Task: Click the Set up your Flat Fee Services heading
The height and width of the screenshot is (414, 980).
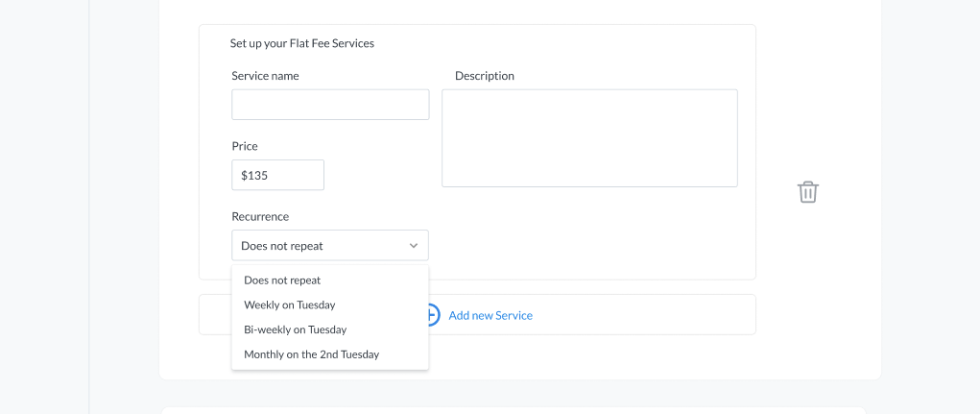Action: coord(302,43)
